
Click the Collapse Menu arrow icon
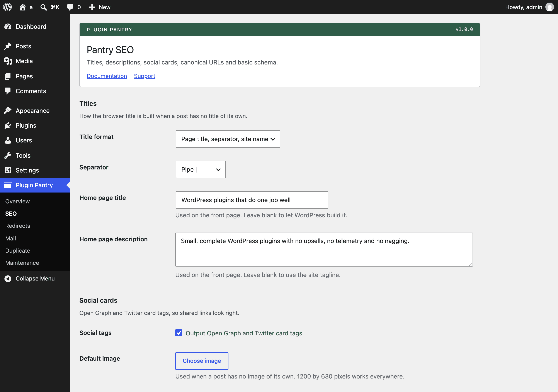coord(8,279)
